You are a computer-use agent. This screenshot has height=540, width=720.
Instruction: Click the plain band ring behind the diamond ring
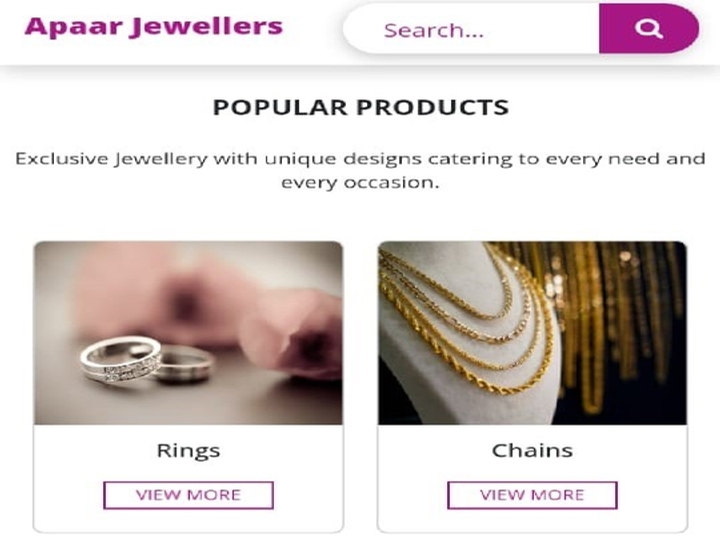tap(186, 364)
